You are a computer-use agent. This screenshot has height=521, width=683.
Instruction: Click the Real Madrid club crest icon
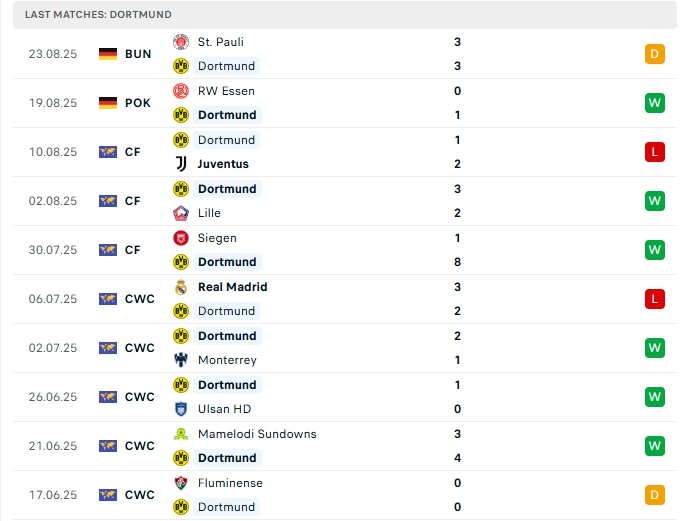coord(181,287)
